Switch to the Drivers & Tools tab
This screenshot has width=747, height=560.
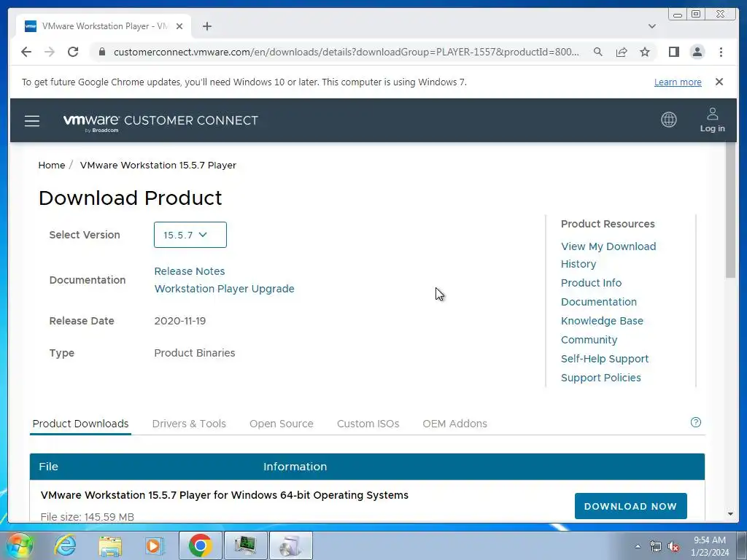[189, 424]
